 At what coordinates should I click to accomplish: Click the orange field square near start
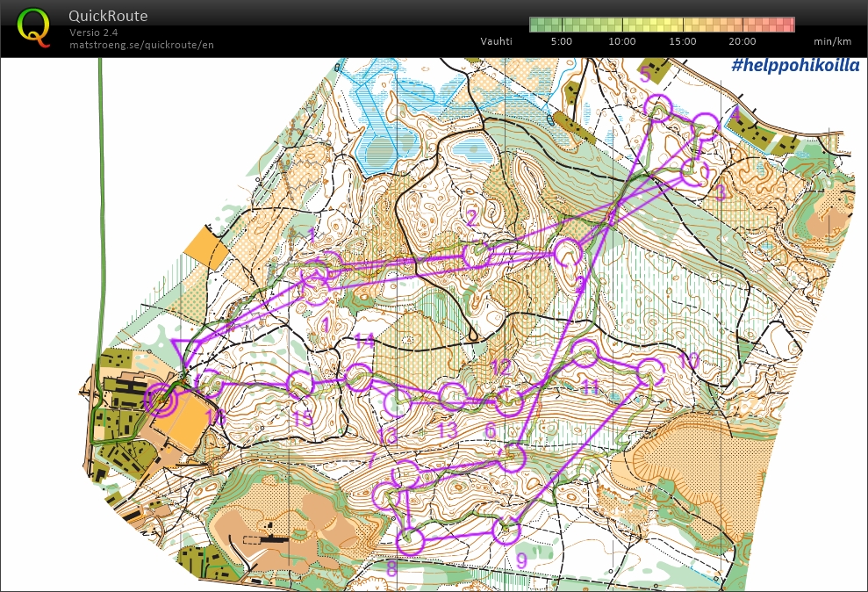(206, 251)
